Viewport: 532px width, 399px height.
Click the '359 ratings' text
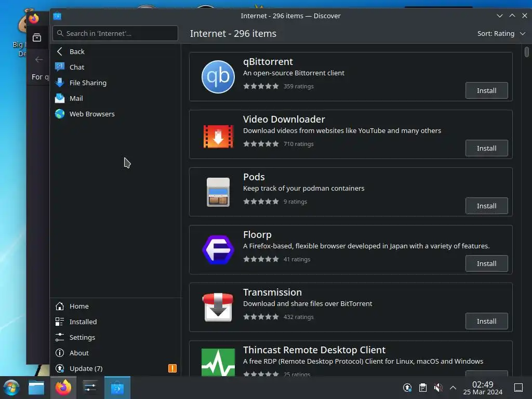tap(299, 86)
